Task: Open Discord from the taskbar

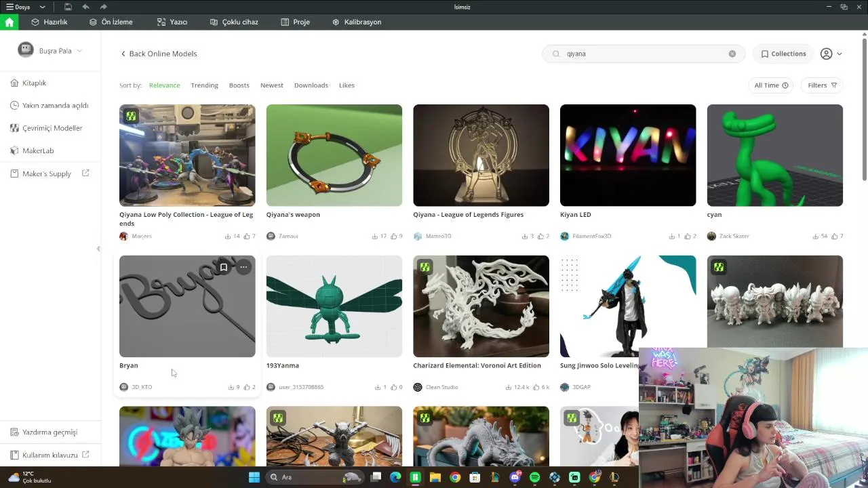Action: [515, 477]
